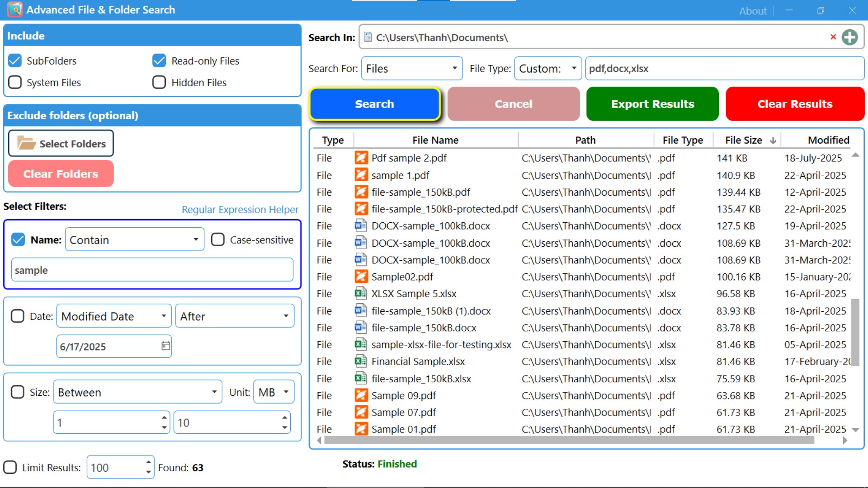Screen dimensions: 868x488
Task: Click the Select Folders button
Action: [x=61, y=143]
